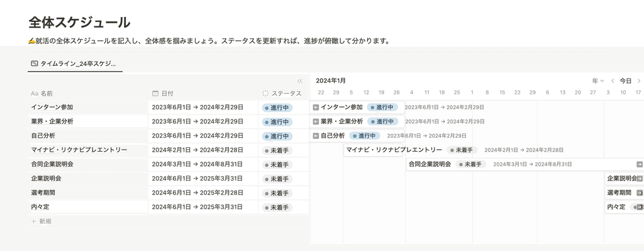Select the マイナビ・リクナビプレエントリー timeline bar

[374, 150]
